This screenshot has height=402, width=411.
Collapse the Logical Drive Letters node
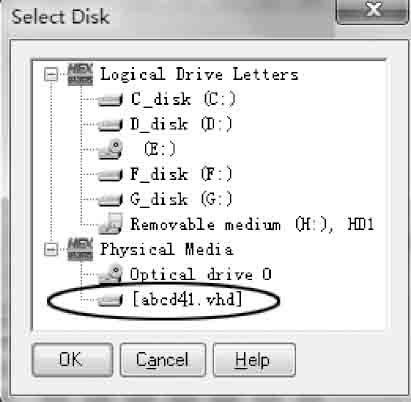point(51,75)
